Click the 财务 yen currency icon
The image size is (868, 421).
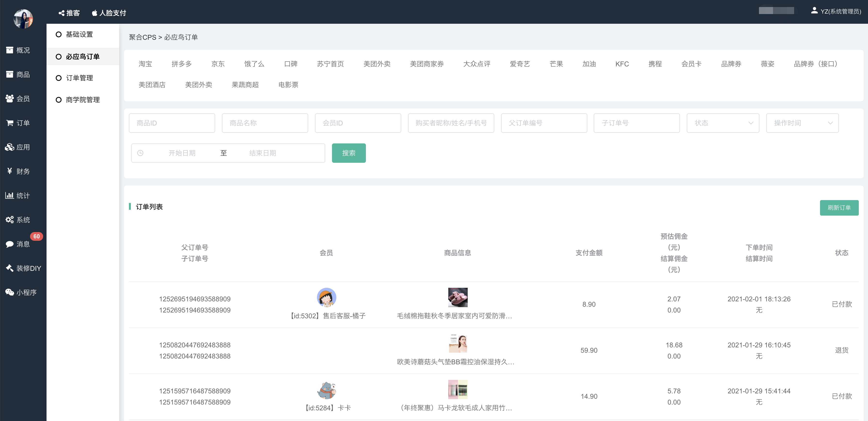pyautogui.click(x=10, y=171)
